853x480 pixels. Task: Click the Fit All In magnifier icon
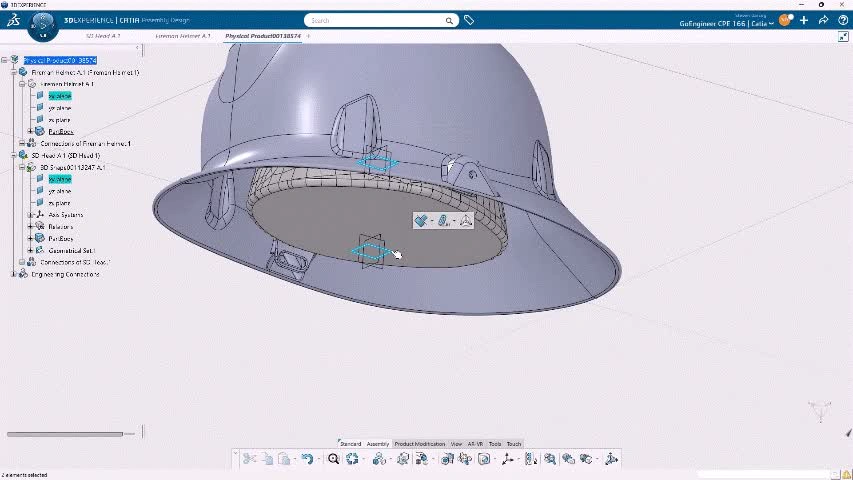pyautogui.click(x=333, y=459)
